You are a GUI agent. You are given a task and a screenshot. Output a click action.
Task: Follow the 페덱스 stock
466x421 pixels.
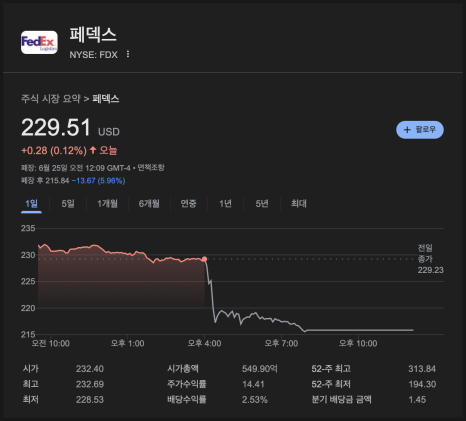[x=420, y=130]
